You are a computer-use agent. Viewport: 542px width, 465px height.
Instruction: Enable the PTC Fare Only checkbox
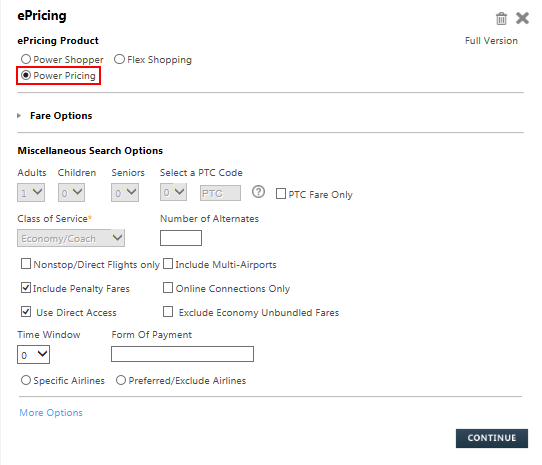[x=281, y=194]
